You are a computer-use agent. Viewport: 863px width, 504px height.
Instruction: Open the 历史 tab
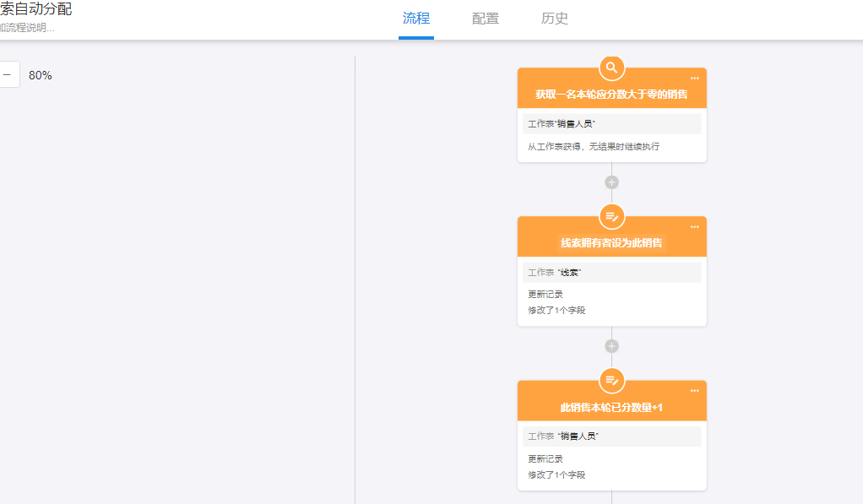click(555, 19)
